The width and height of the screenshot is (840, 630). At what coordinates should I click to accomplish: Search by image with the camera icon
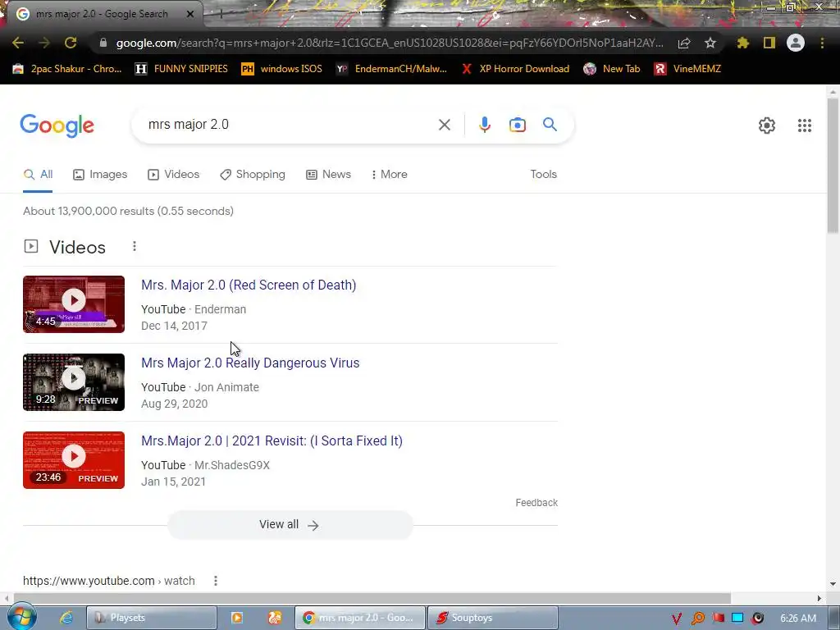tap(518, 125)
